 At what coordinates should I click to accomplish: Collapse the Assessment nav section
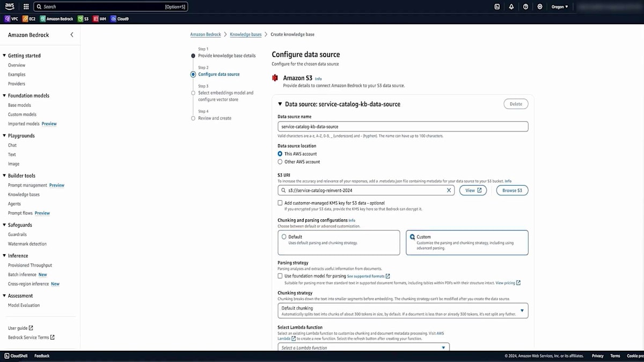[4, 296]
